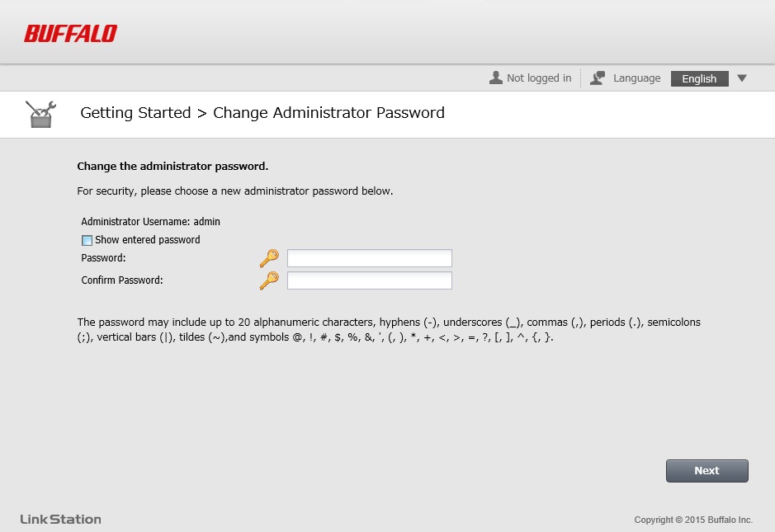Click the Change the administrator password heading
Screen dimensions: 775x532
coord(172,166)
